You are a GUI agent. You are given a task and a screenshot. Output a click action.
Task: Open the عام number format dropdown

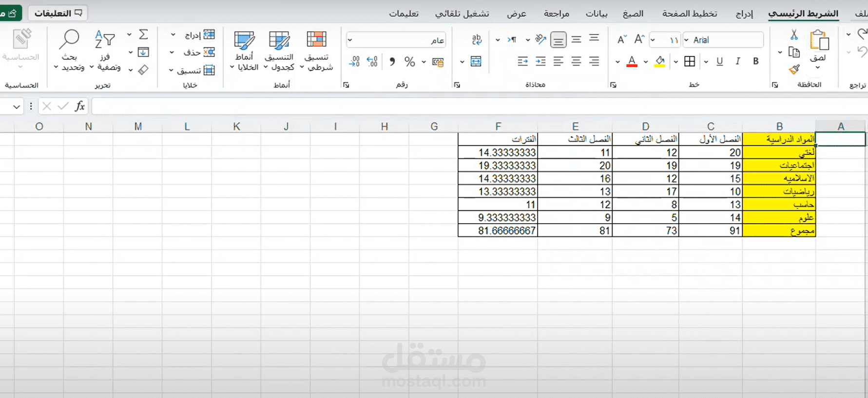350,40
